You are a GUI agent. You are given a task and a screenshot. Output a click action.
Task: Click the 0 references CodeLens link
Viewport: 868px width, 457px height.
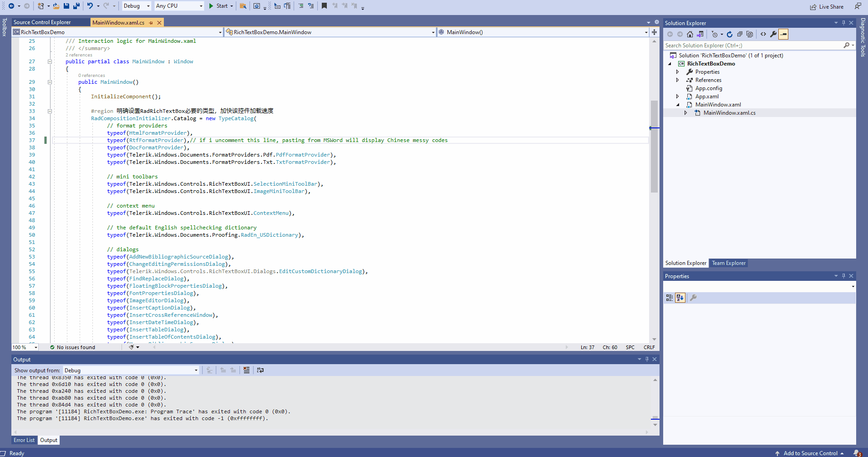(x=91, y=76)
